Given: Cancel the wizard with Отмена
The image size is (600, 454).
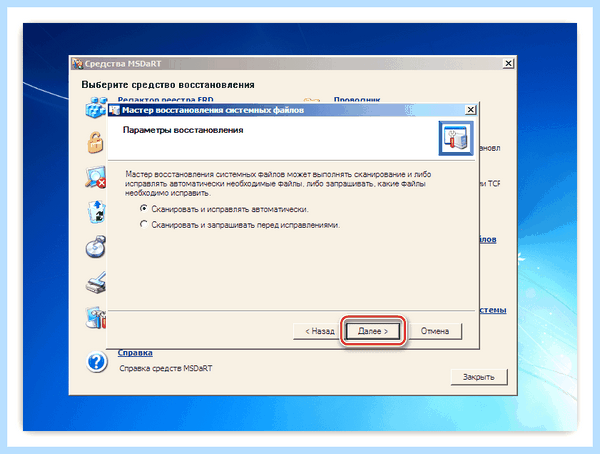Looking at the screenshot, I should pos(435,331).
